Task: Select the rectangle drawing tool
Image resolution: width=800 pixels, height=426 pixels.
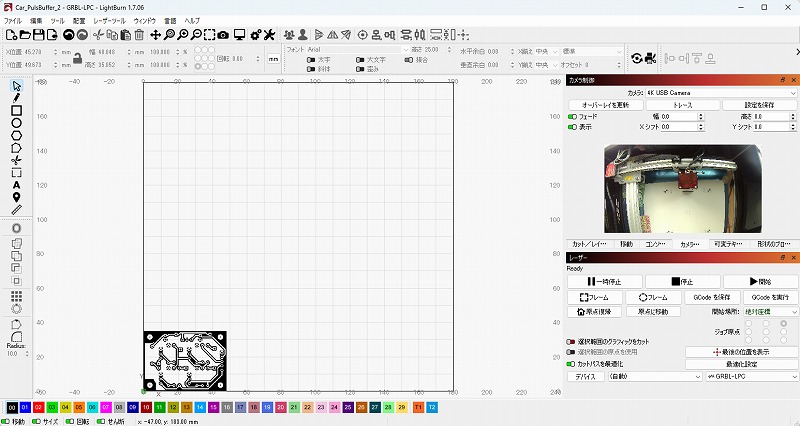Action: pos(17,110)
